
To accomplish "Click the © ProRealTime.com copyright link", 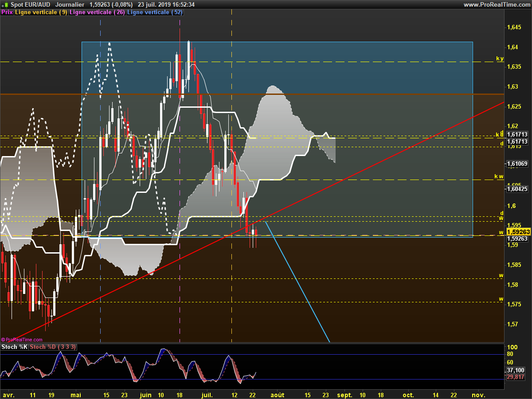I will (22, 340).
